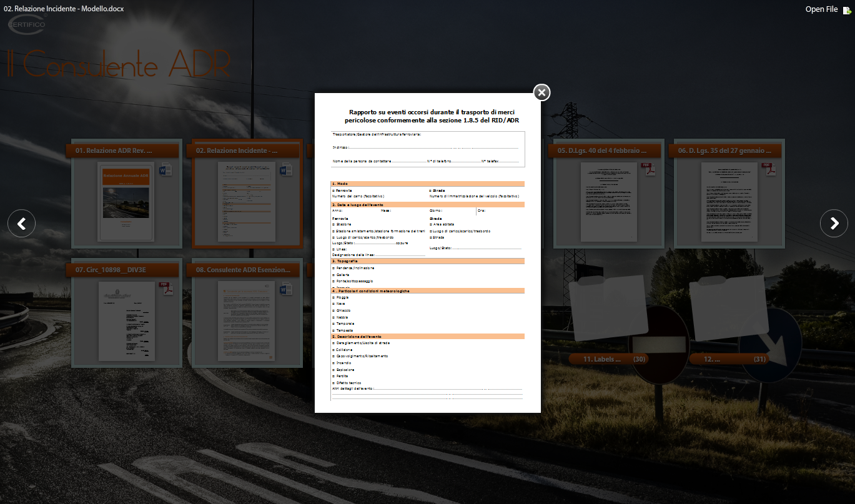Click the Word icon on 01. Relazione ADR Rev.
The width and height of the screenshot is (855, 504).
166,170
